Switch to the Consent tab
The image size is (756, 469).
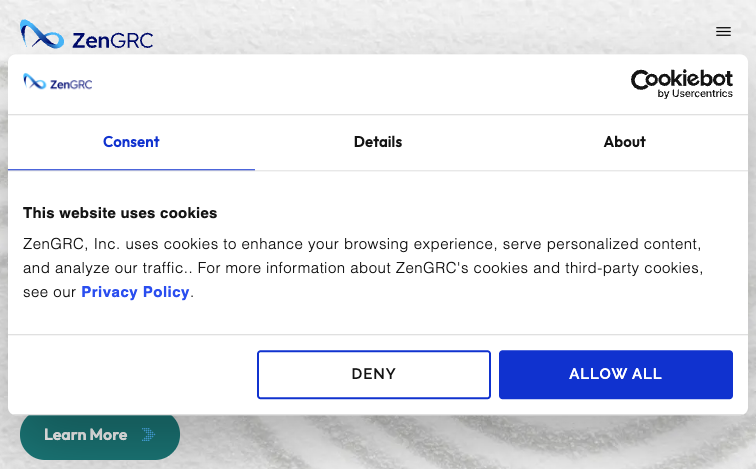[x=131, y=142]
